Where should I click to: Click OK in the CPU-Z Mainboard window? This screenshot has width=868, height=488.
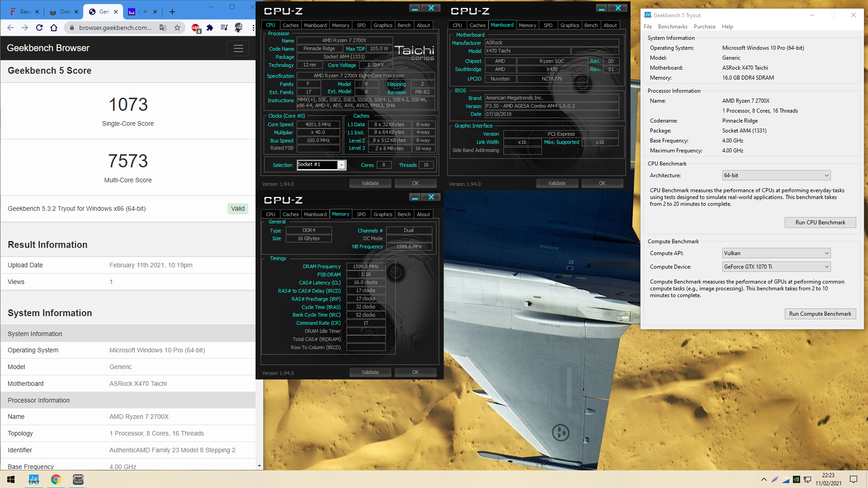tap(602, 183)
